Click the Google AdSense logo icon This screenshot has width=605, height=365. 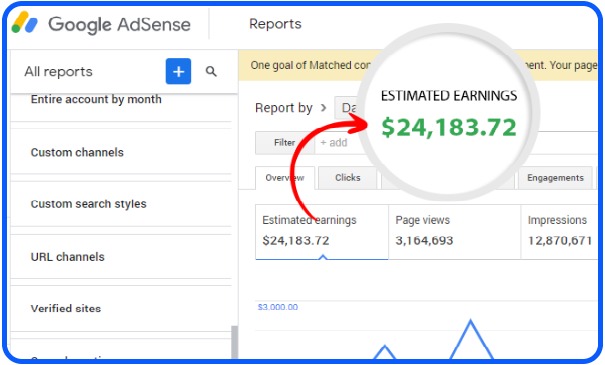pos(24,23)
